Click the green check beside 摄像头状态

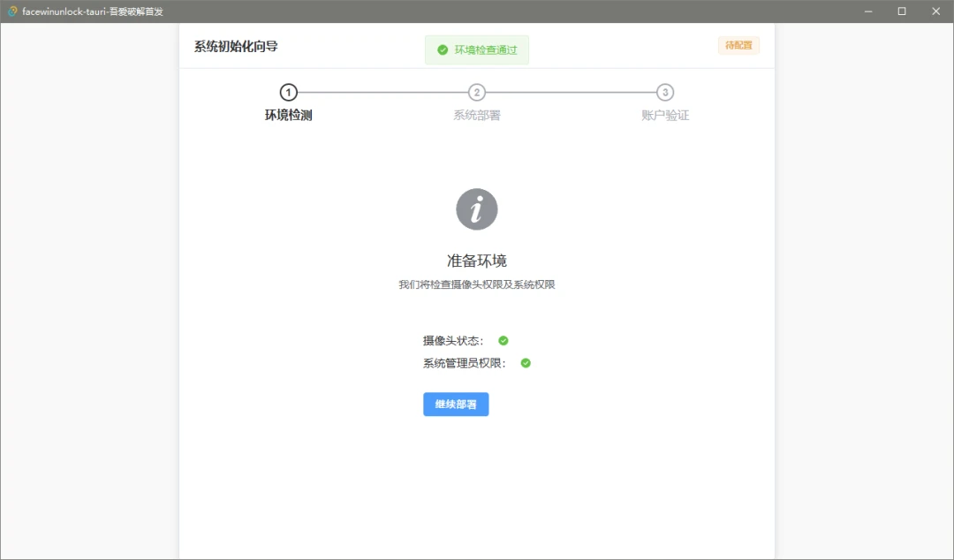click(x=502, y=340)
